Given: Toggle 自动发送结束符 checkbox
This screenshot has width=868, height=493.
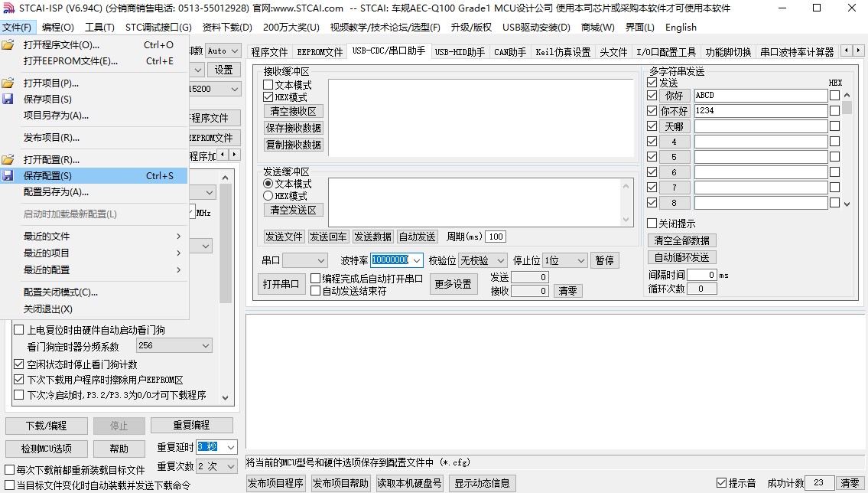Looking at the screenshot, I should 316,291.
